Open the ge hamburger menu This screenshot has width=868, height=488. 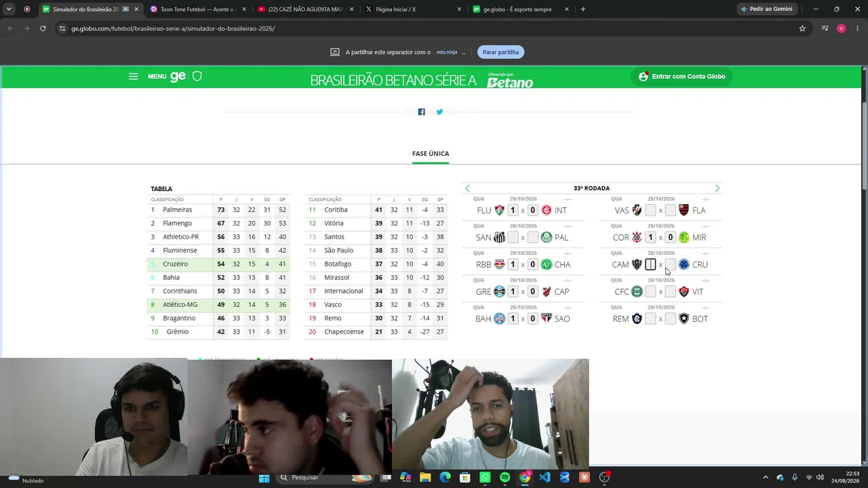[133, 77]
